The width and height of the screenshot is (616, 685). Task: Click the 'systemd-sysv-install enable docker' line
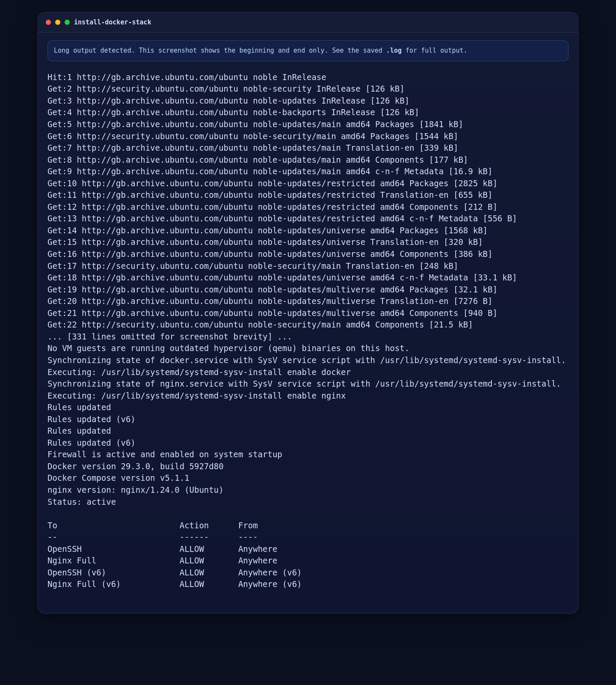click(199, 372)
